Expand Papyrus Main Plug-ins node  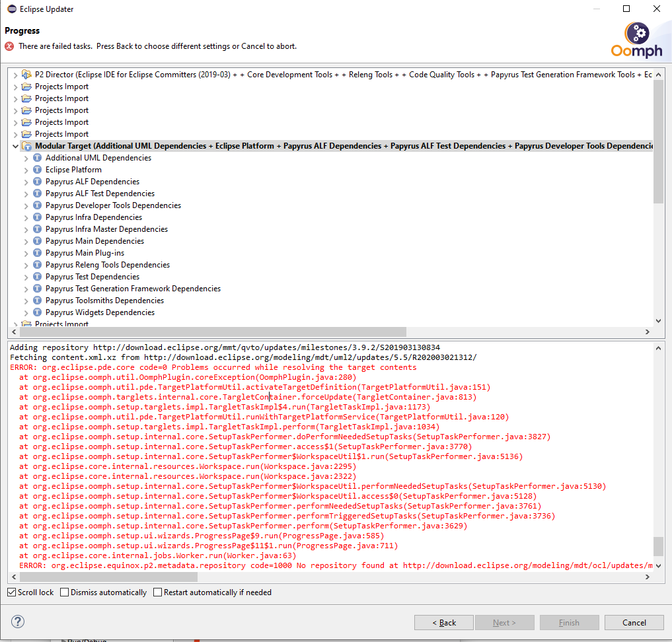(26, 253)
